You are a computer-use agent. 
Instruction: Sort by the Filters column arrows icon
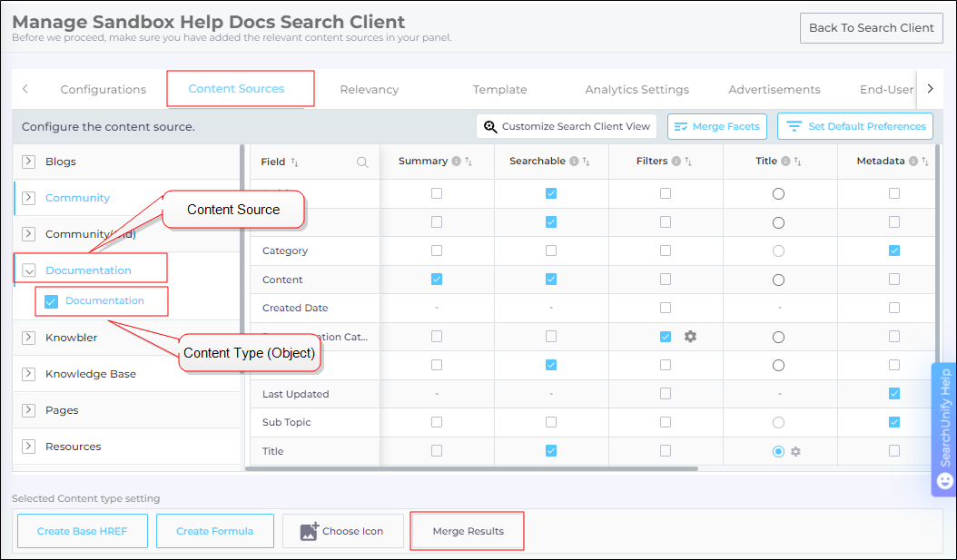pyautogui.click(x=688, y=162)
